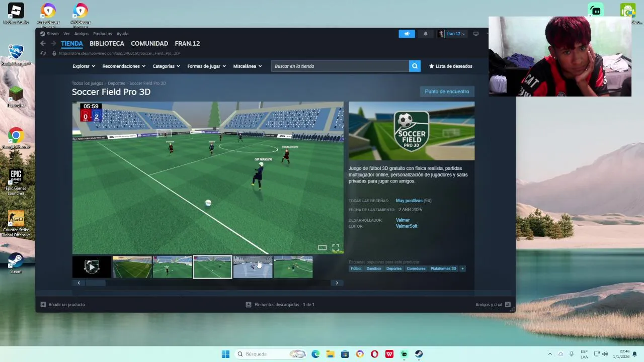Click the Sandbox tag

(x=374, y=268)
